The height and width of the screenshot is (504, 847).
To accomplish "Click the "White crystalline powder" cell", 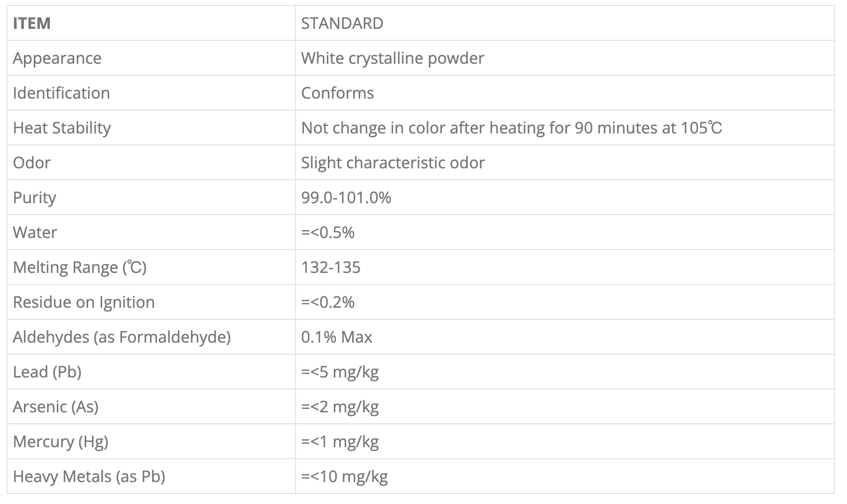I will click(x=393, y=58).
